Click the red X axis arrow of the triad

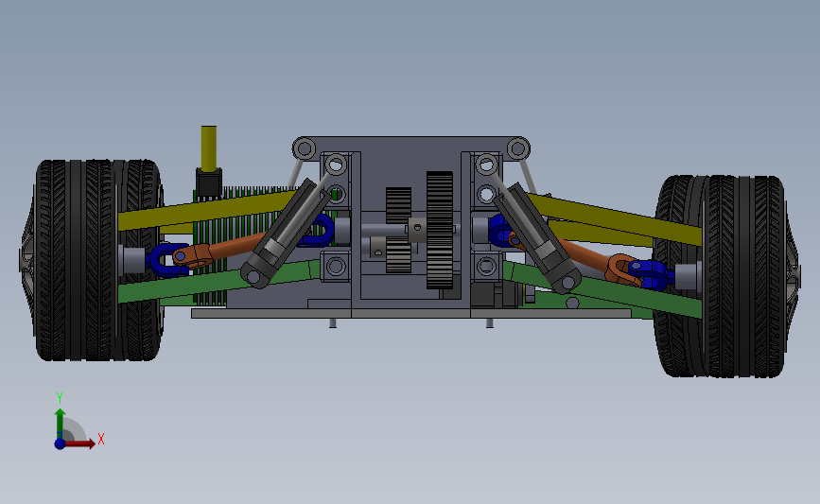click(79, 443)
